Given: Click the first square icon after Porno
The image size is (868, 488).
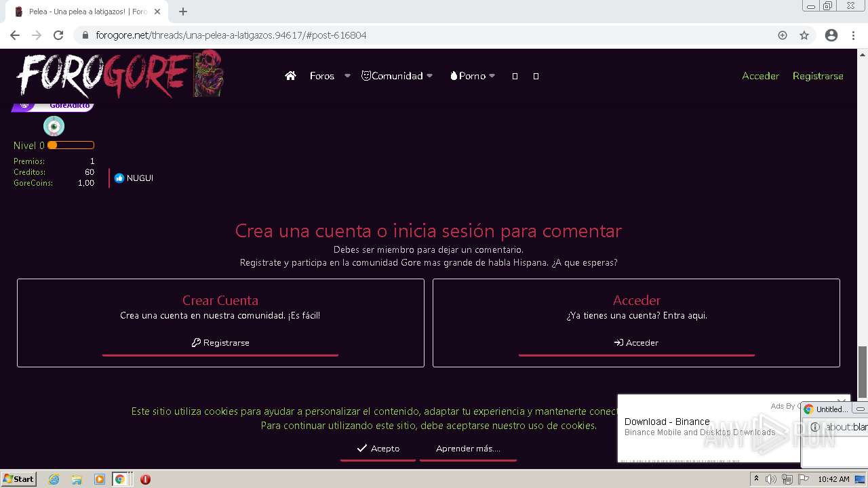Looking at the screenshot, I should (x=515, y=76).
